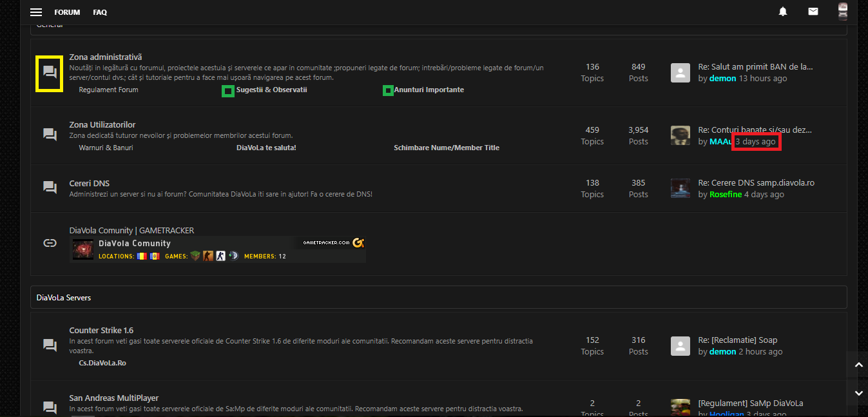Click the green unread icon beside Sugestii & Observatii
This screenshot has height=417, width=868.
[227, 91]
